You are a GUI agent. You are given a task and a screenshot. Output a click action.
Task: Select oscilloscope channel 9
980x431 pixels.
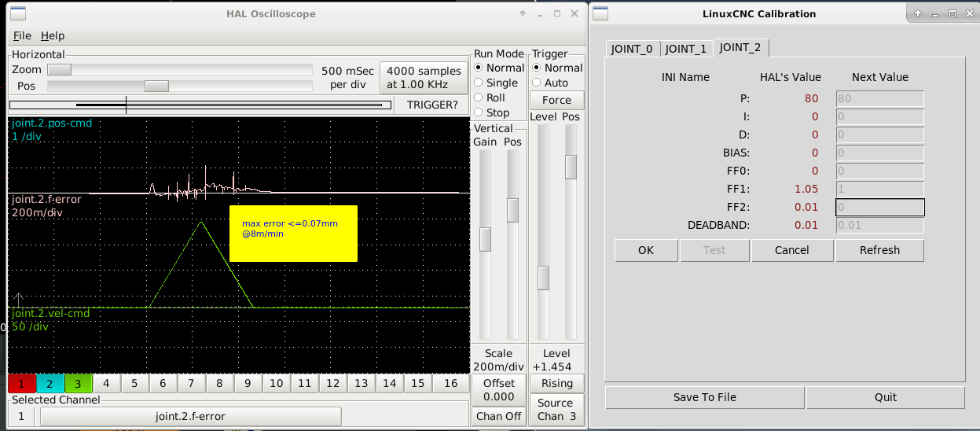[x=248, y=383]
